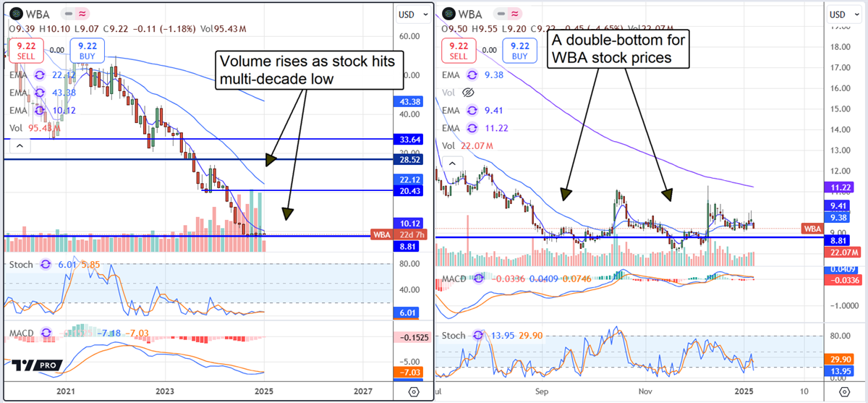868x403 pixels.
Task: Click refresh icon beside Stoch 6.01
Action: pos(46,264)
